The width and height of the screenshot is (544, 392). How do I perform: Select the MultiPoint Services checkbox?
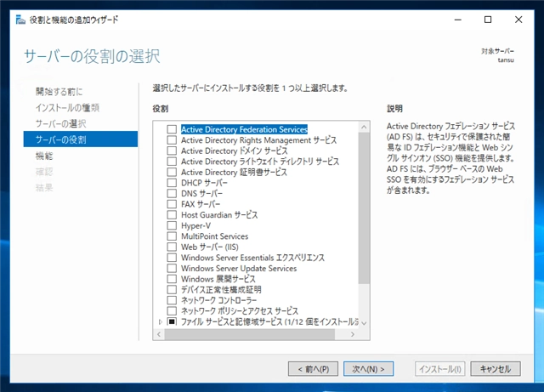click(172, 236)
